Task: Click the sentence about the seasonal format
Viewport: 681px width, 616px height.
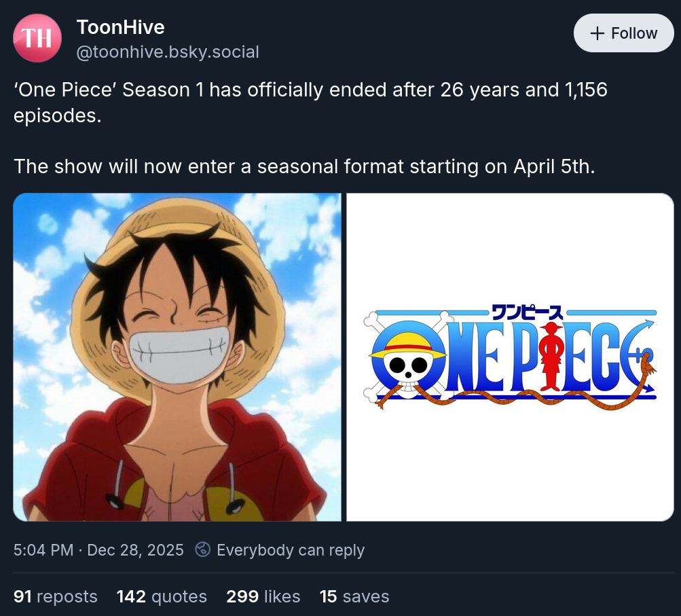Action: click(x=303, y=166)
